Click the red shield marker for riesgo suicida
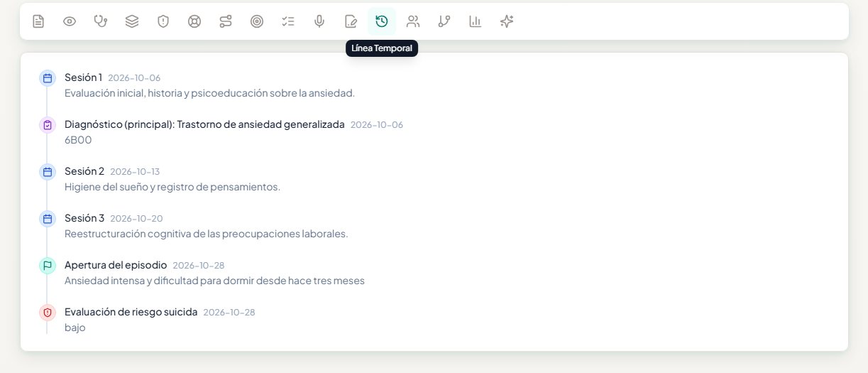The image size is (868, 373). tap(48, 313)
